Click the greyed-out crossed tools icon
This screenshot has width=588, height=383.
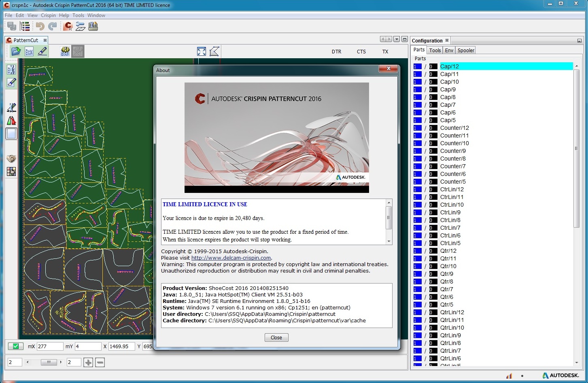click(78, 51)
